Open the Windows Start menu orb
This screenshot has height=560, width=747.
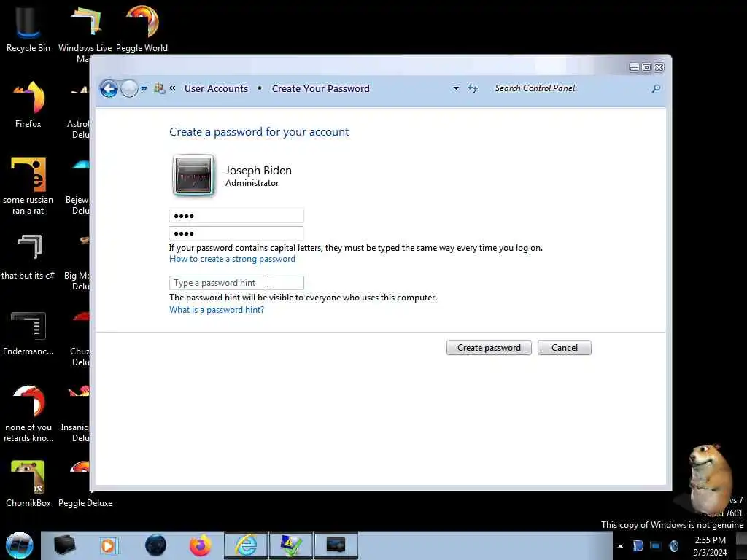(20, 545)
